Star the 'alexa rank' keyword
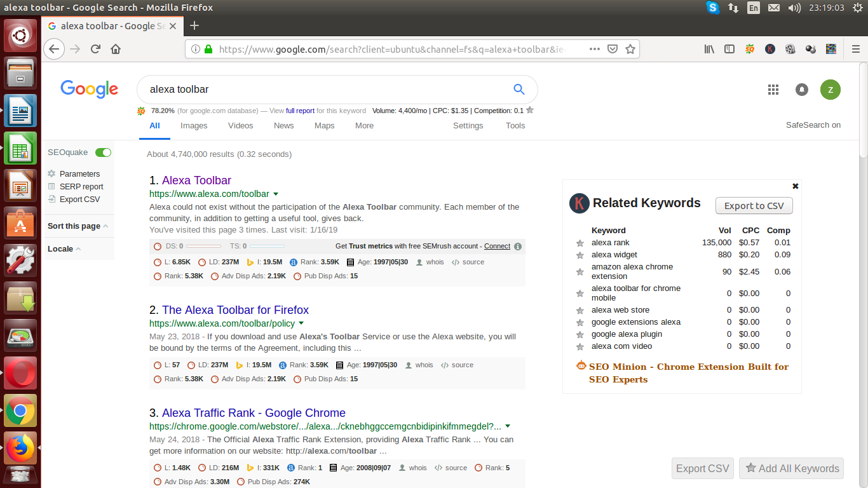Viewport: 868px width, 488px height. [580, 243]
